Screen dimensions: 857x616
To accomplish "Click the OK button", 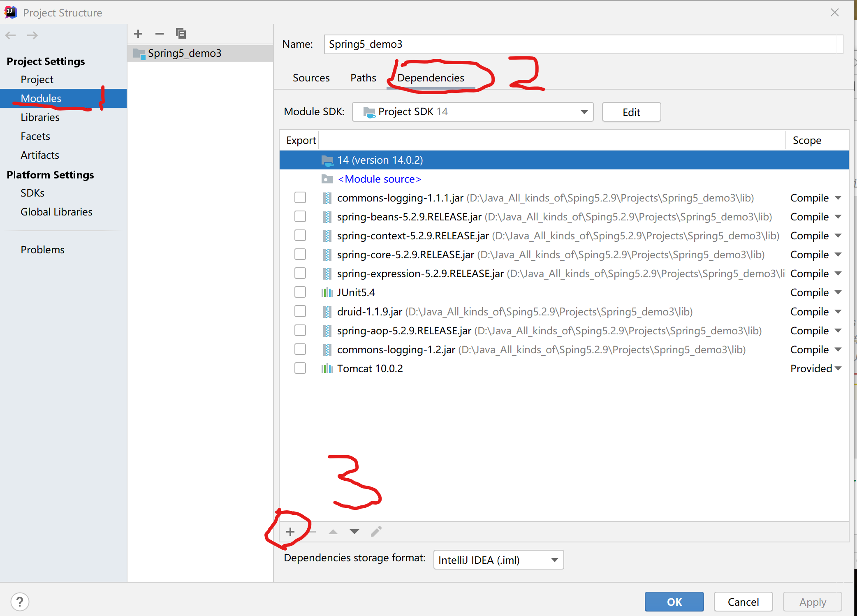I will pos(674,602).
